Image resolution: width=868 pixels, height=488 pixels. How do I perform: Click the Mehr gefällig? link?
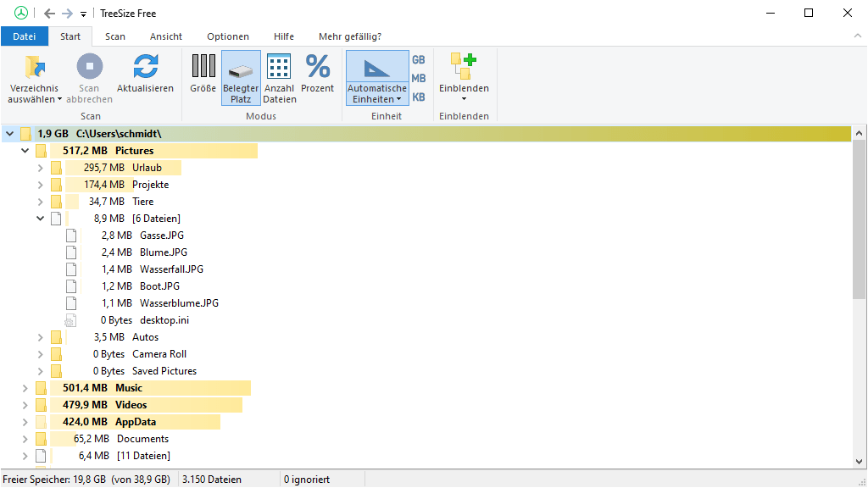[x=349, y=36]
